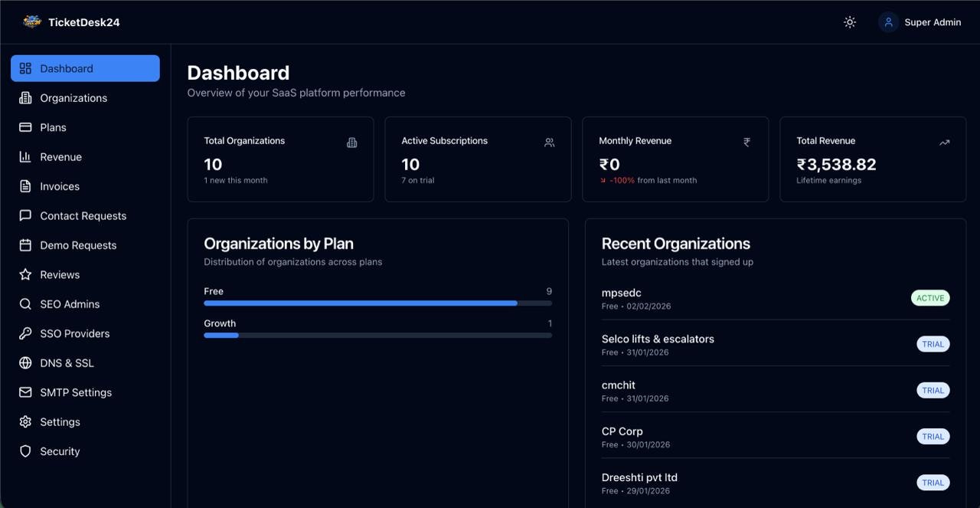Click the SSO Providers key icon

pyautogui.click(x=25, y=333)
